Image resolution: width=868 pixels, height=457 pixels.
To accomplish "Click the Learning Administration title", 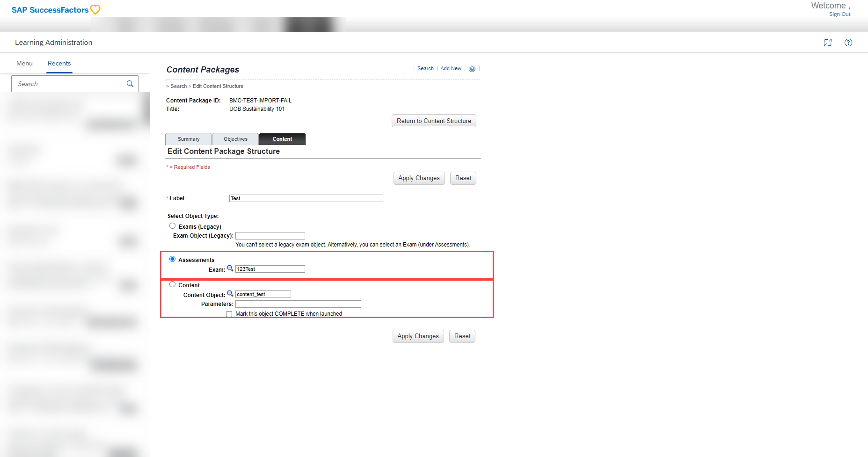I will [54, 43].
